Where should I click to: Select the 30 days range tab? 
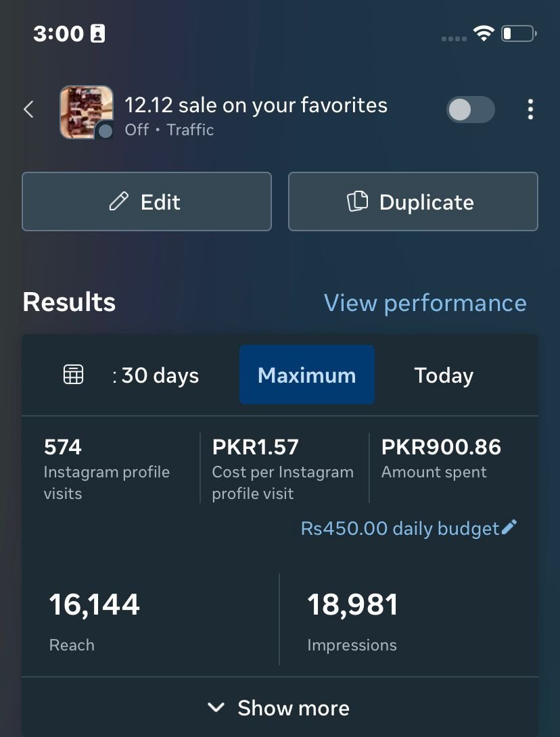[156, 375]
